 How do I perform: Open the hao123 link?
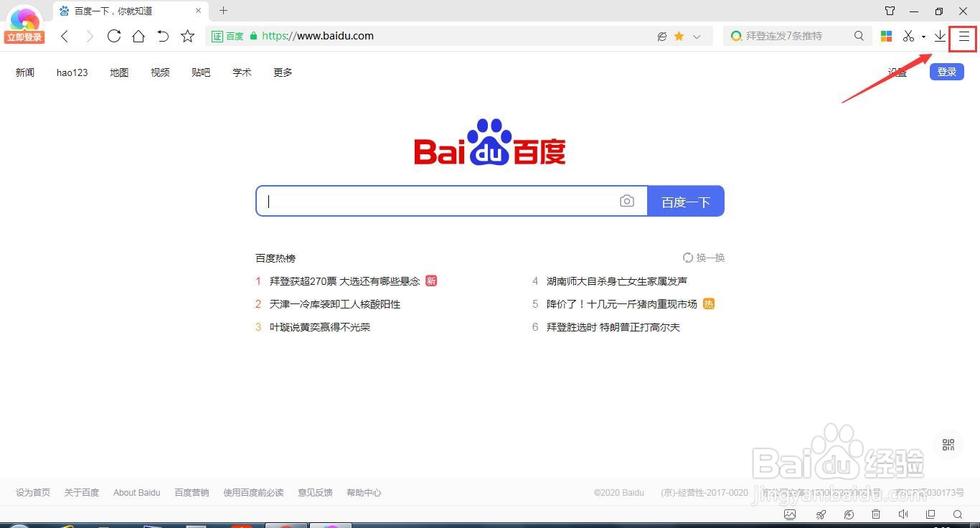pos(72,72)
